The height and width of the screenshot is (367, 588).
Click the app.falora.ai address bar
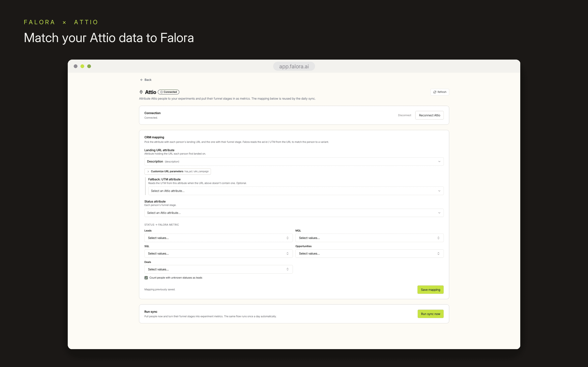(294, 66)
